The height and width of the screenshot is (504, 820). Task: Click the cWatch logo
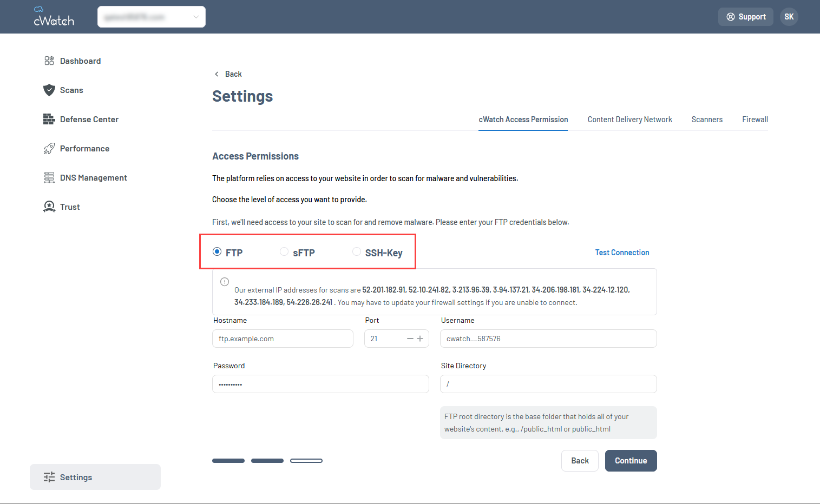(x=54, y=16)
